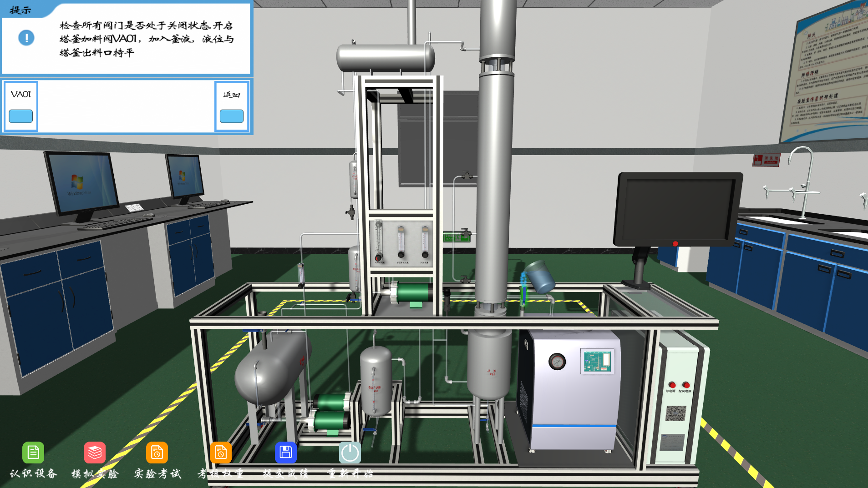Toggle the 控制电源 red power button
This screenshot has width=868, height=488.
click(686, 385)
